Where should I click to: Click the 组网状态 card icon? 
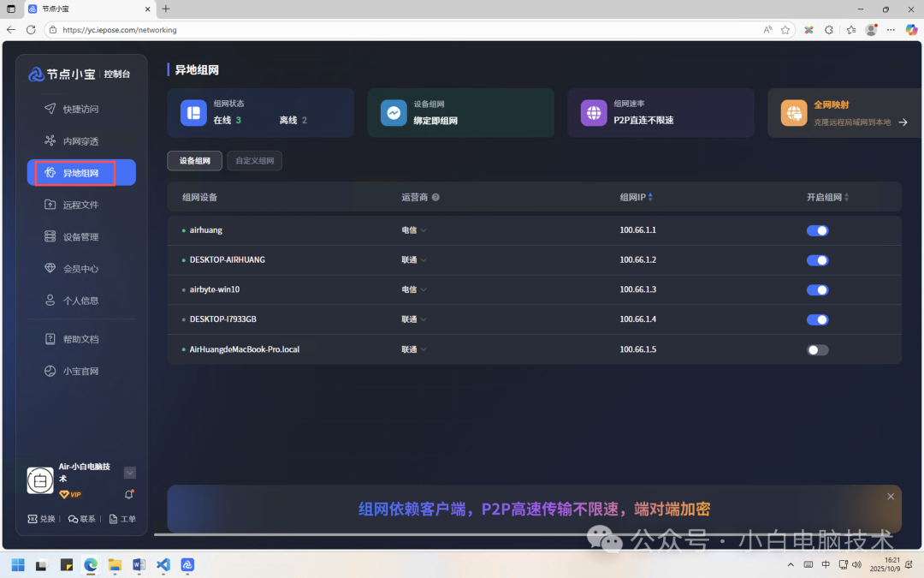click(193, 113)
